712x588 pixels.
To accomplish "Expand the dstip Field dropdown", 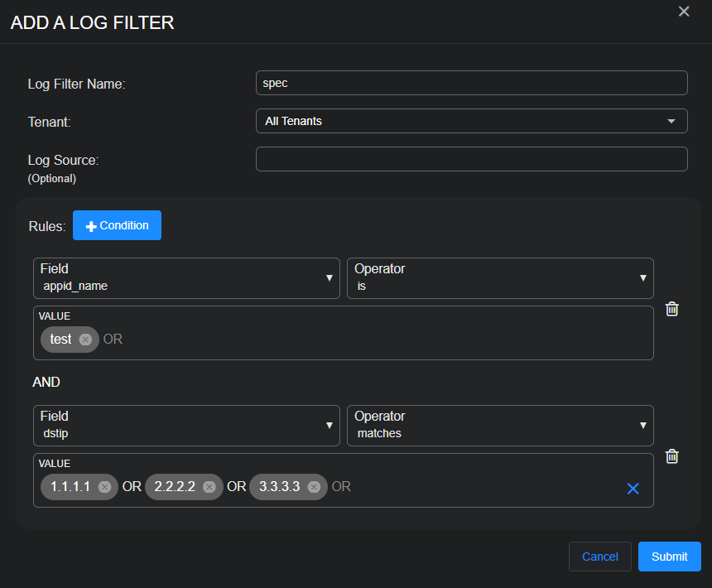I will click(186, 425).
